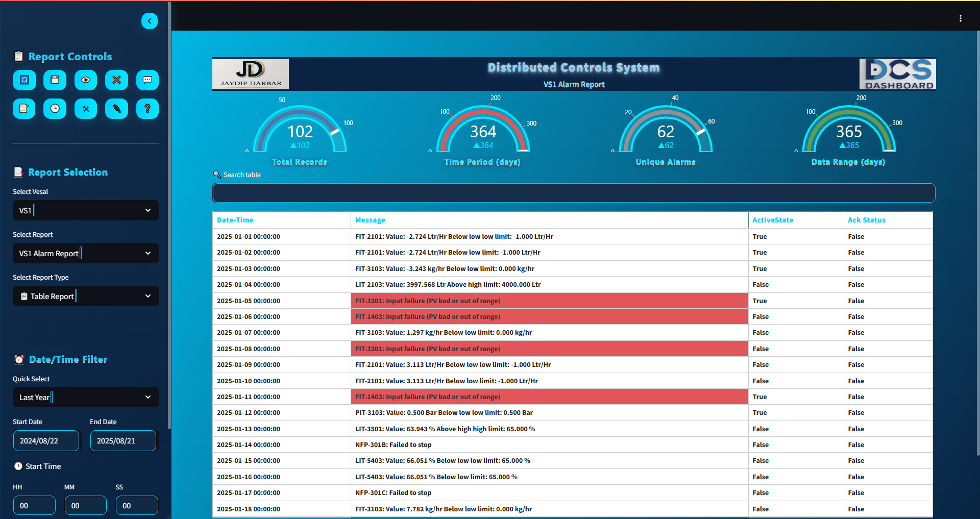Click the Search table input field
This screenshot has width=980, height=519.
click(x=573, y=193)
